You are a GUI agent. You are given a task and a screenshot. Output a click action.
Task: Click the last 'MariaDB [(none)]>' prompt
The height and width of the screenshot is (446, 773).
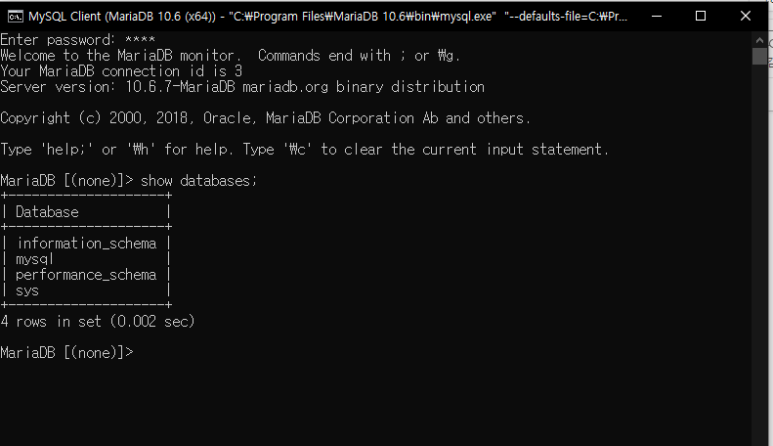[x=67, y=353]
